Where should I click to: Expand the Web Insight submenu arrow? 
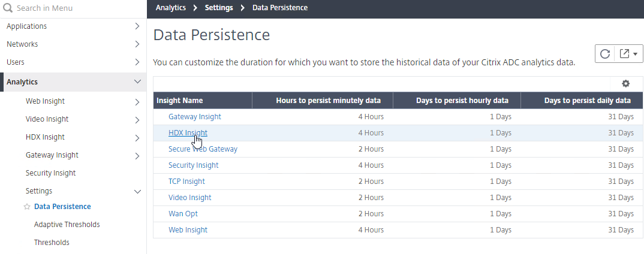coord(137,102)
